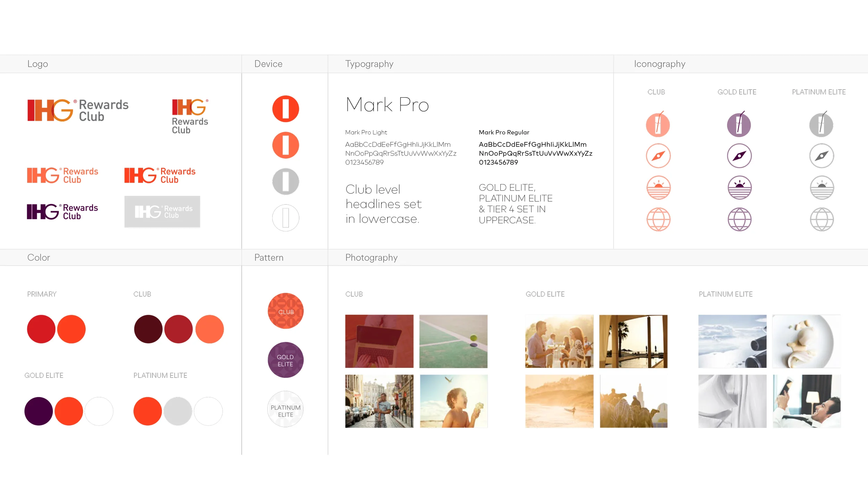
Task: Click the orange CLUB pattern badge
Action: pyautogui.click(x=286, y=311)
